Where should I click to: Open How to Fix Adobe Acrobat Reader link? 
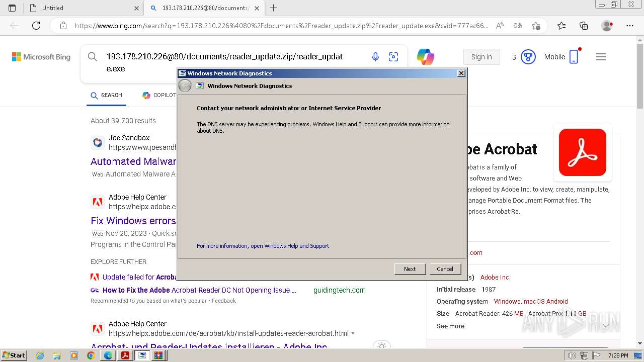click(199, 290)
